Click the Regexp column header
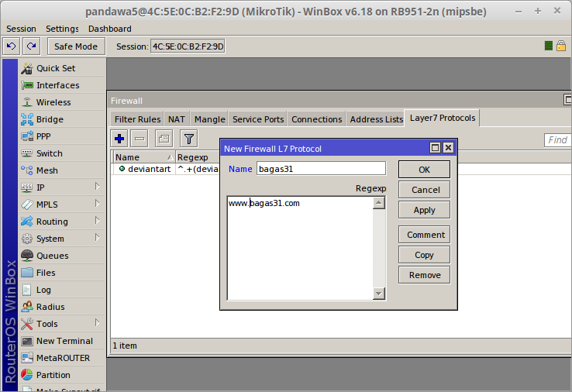The height and width of the screenshot is (392, 572). (x=198, y=157)
